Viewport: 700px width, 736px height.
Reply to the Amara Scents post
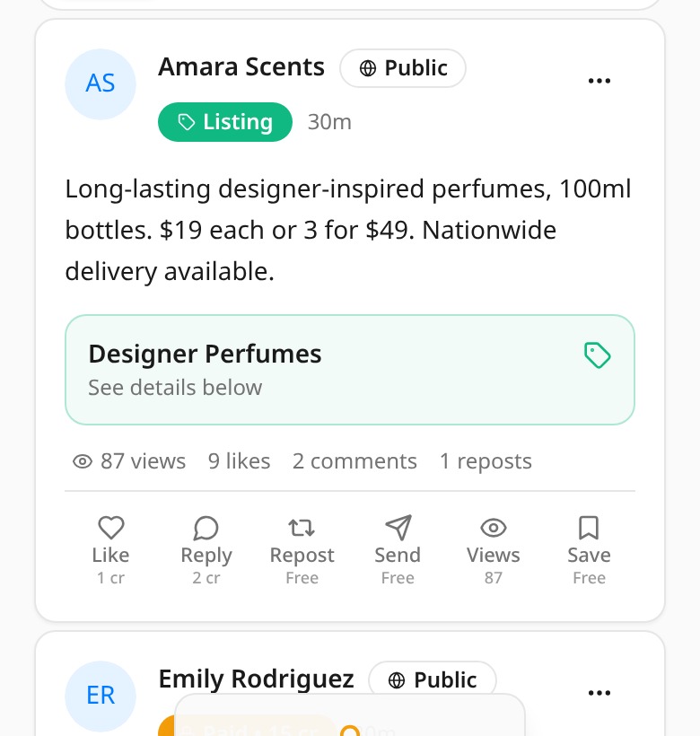(x=206, y=550)
